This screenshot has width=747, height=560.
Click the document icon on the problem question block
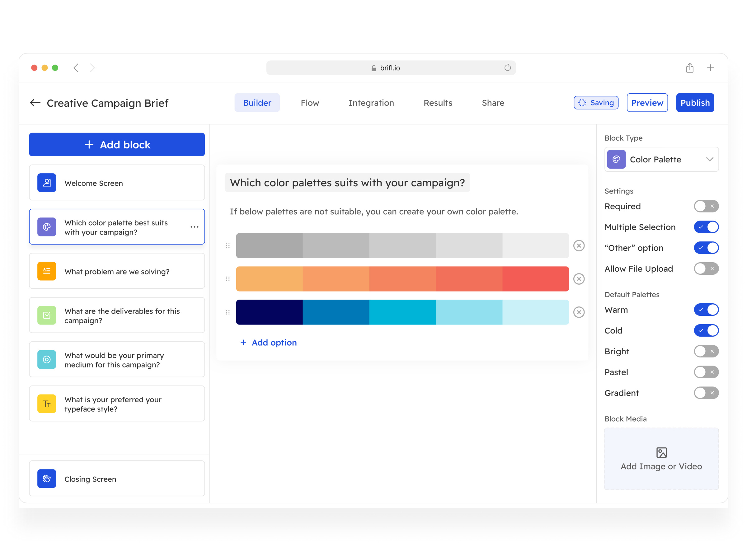pos(47,271)
